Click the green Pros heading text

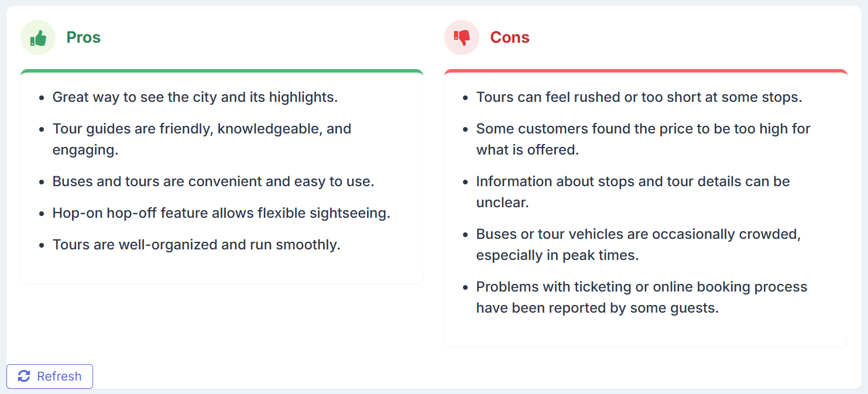(x=83, y=37)
